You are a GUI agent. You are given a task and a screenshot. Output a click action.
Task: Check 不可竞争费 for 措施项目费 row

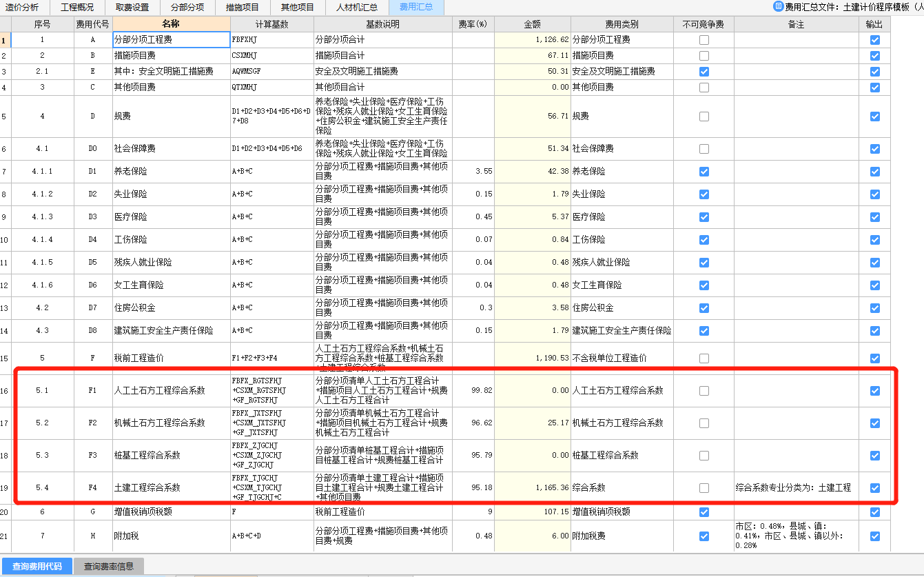coord(704,56)
